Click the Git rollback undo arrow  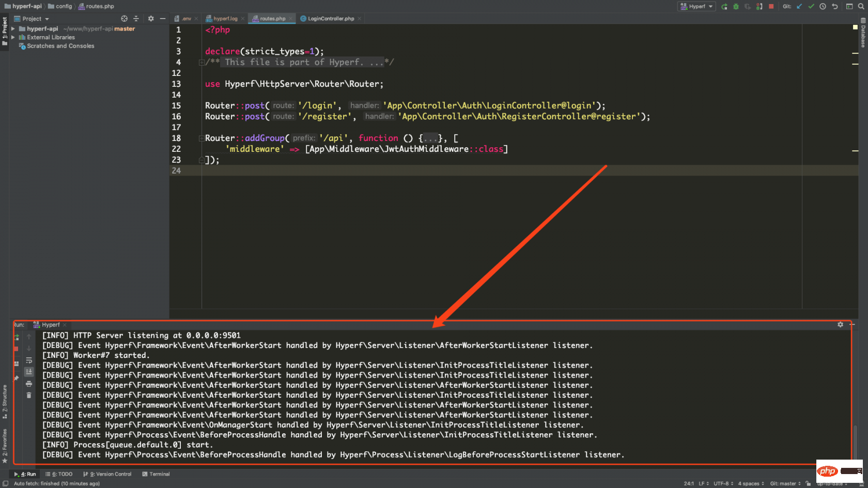point(834,6)
